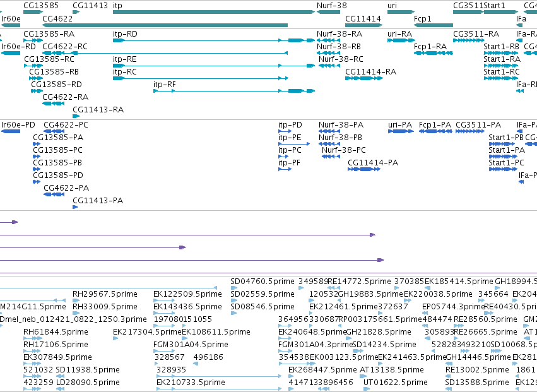Click the UT01622.5prime EST label
The height and width of the screenshot is (392, 537).
coord(396,383)
